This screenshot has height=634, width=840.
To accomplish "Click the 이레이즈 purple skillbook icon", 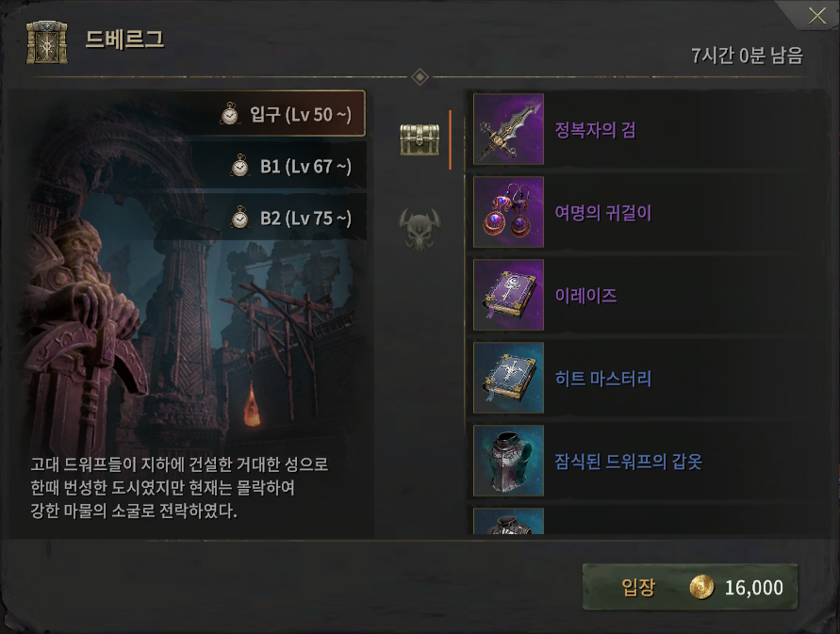I will [x=508, y=295].
